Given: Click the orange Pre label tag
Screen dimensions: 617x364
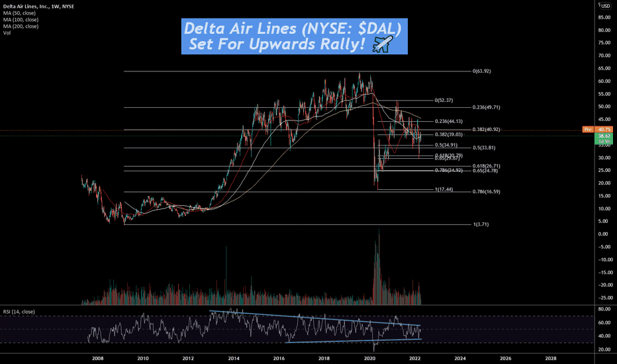Looking at the screenshot, I should pos(588,130).
